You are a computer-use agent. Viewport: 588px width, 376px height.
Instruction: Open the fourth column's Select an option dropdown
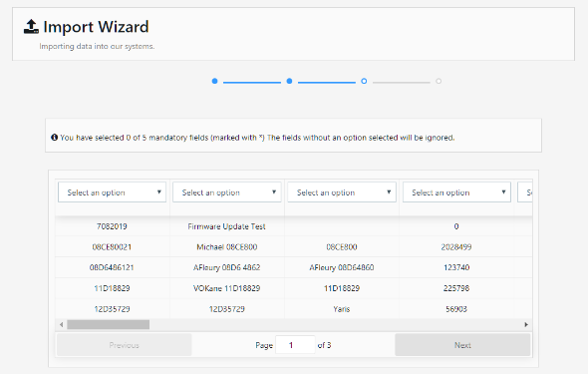(456, 192)
